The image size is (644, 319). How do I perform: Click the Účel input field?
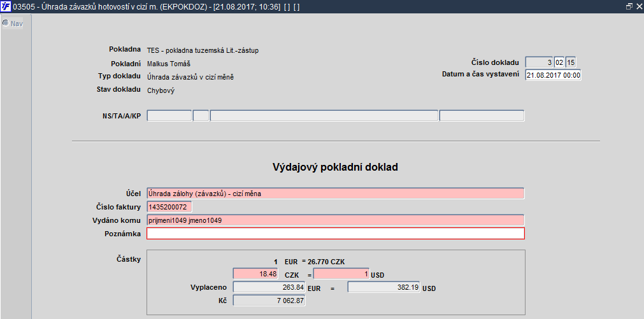pyautogui.click(x=336, y=194)
